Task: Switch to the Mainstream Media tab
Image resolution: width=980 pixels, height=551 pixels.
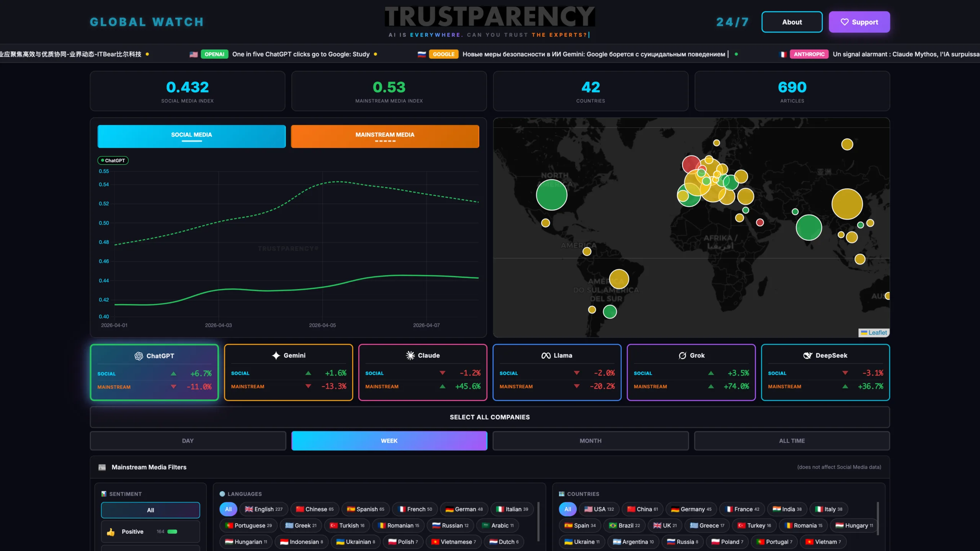Action: 385,136
